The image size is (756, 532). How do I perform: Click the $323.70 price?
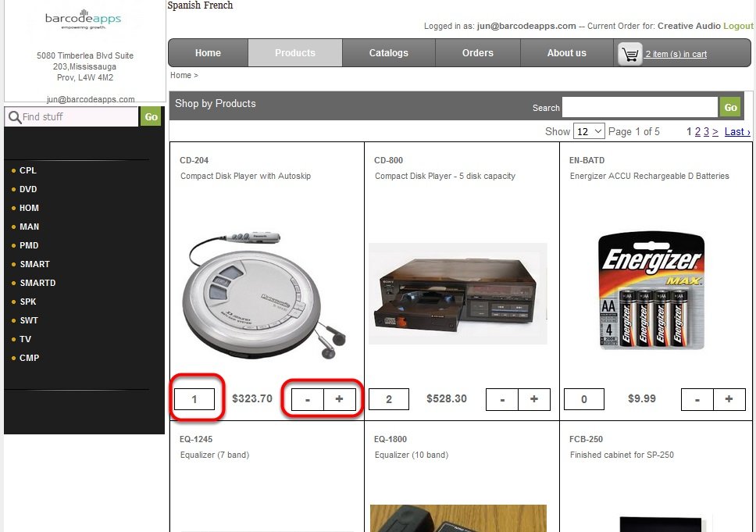pyautogui.click(x=252, y=398)
